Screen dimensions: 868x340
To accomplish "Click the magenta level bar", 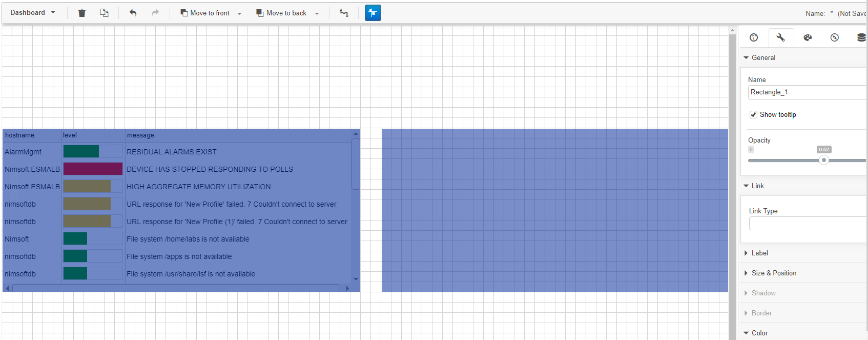I will point(93,169).
